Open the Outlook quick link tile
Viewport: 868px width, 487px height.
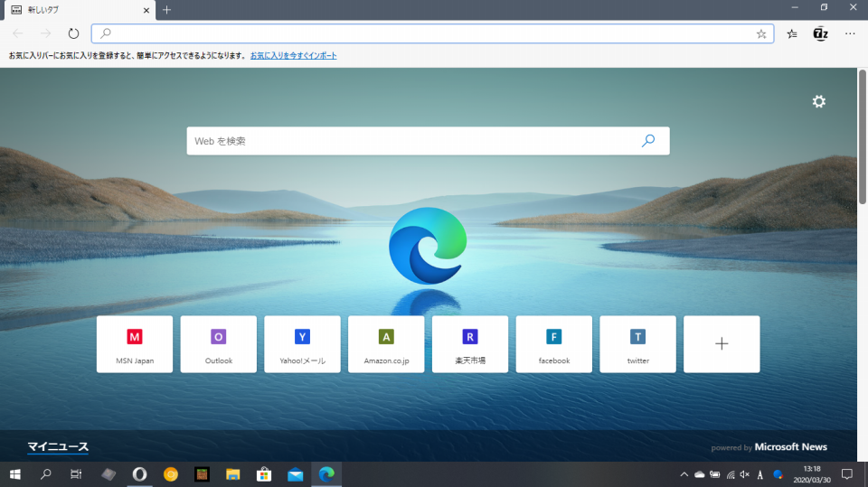(219, 344)
